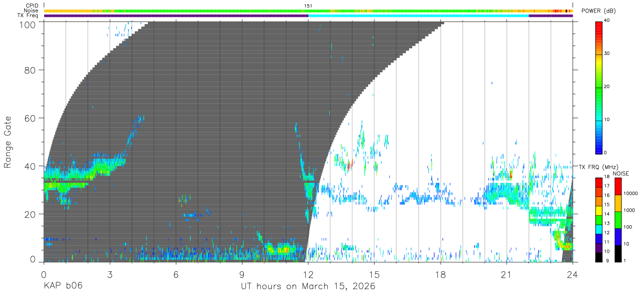Click x-axis tick label '24'
The height and width of the screenshot is (297, 644).
point(573,274)
